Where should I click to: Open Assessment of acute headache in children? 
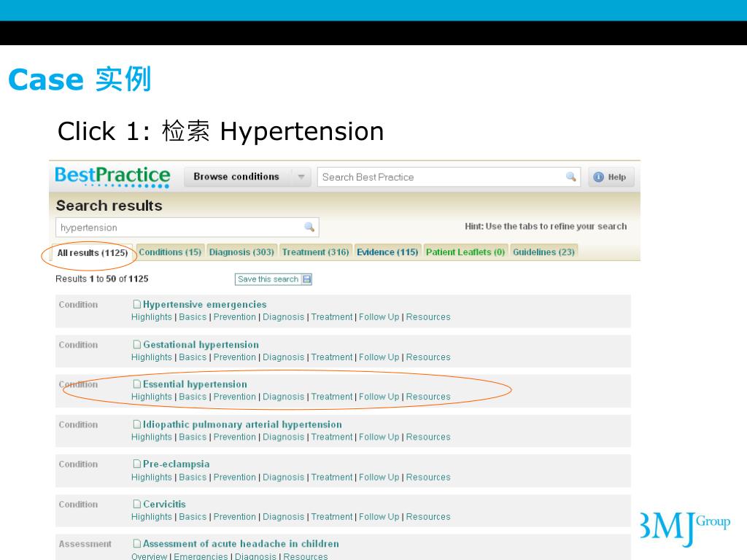tap(241, 543)
